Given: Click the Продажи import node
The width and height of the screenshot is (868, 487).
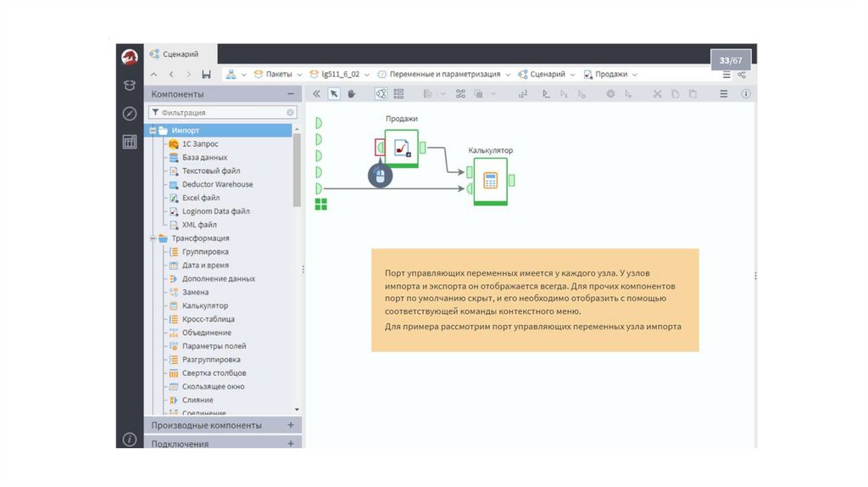Looking at the screenshot, I should [x=401, y=148].
